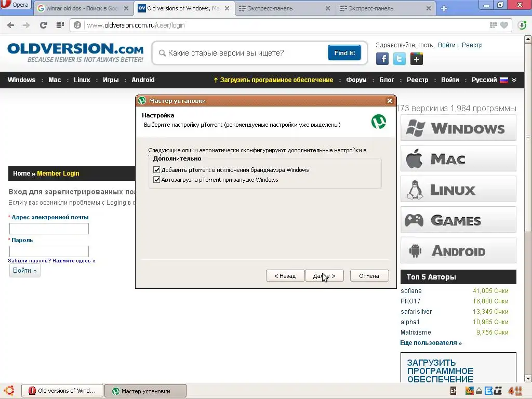Open the Ubuntu start icon in taskbar
This screenshot has height=399, width=532.
coord(9,391)
